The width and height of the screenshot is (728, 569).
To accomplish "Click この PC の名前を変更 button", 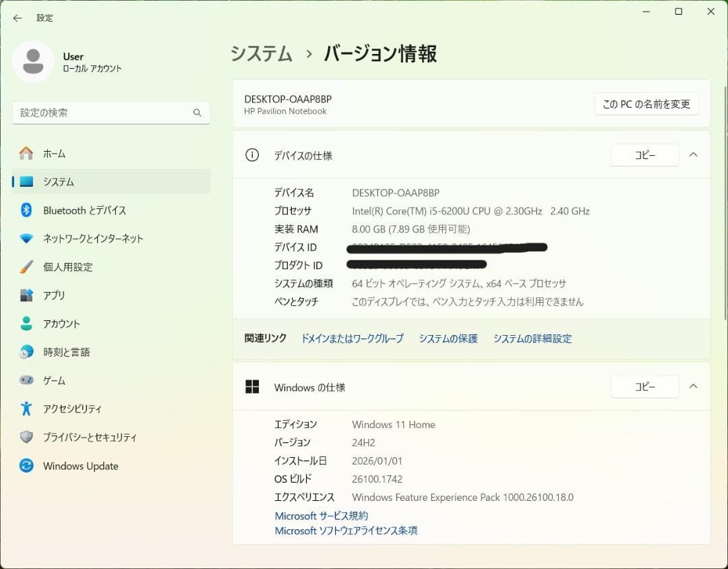I will pyautogui.click(x=646, y=104).
